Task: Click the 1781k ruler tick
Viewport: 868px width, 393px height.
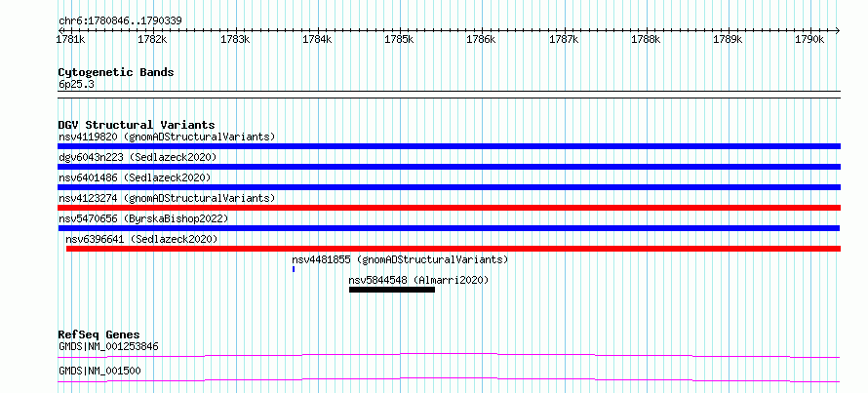Action: click(71, 40)
